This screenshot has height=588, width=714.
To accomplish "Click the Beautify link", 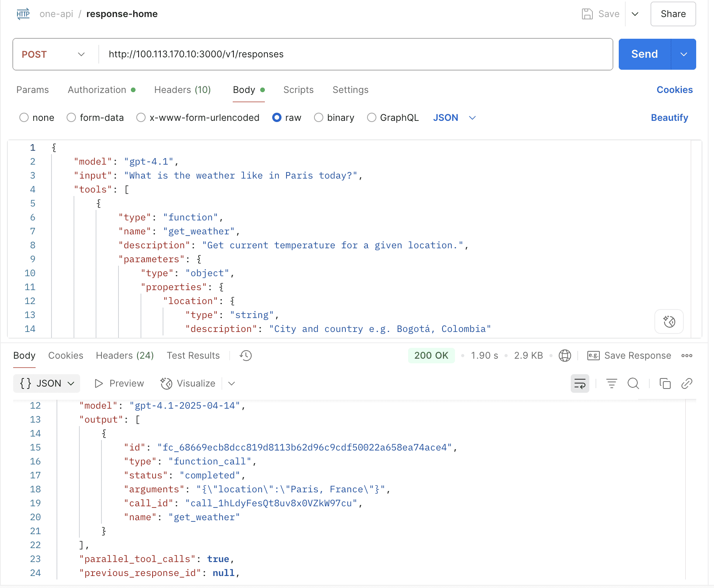I will click(x=669, y=118).
